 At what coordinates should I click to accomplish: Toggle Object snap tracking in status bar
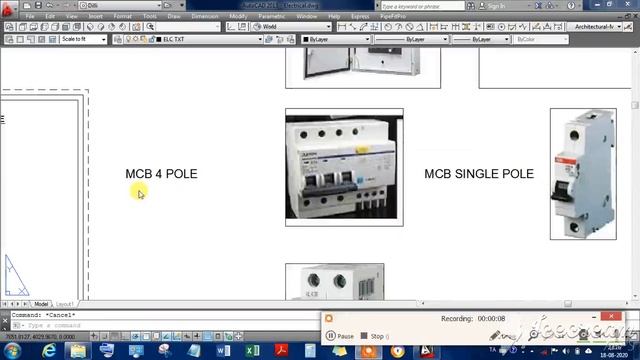pyautogui.click(x=167, y=336)
